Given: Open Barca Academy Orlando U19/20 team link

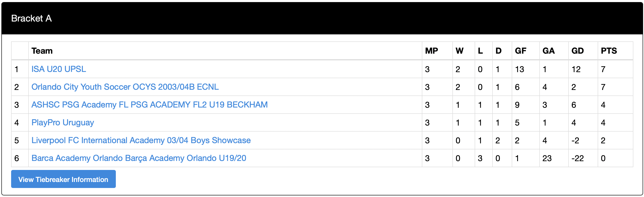Looking at the screenshot, I should point(139,158).
